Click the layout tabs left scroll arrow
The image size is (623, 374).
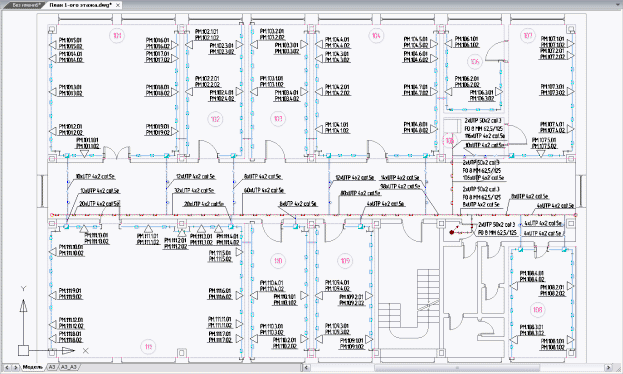(6, 367)
